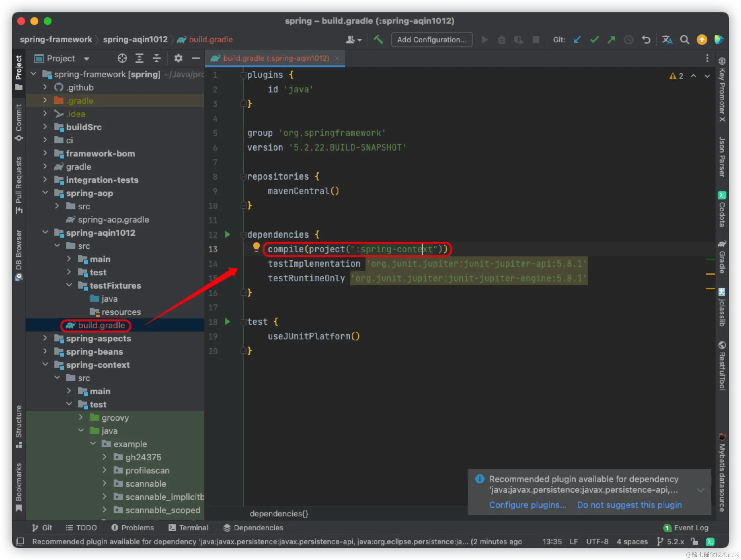Open the Project view dropdown arrow
Screen dimensions: 741x560
point(87,58)
